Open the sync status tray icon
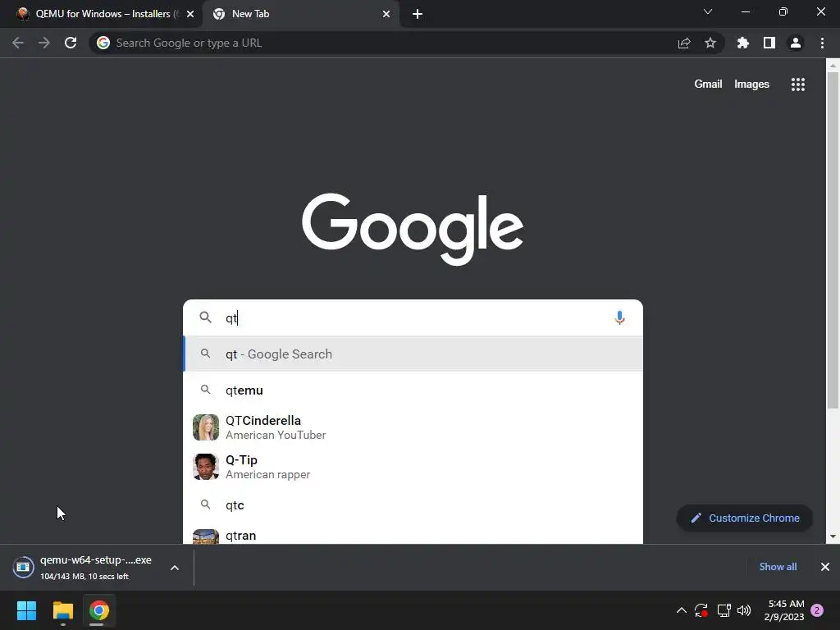 point(701,610)
